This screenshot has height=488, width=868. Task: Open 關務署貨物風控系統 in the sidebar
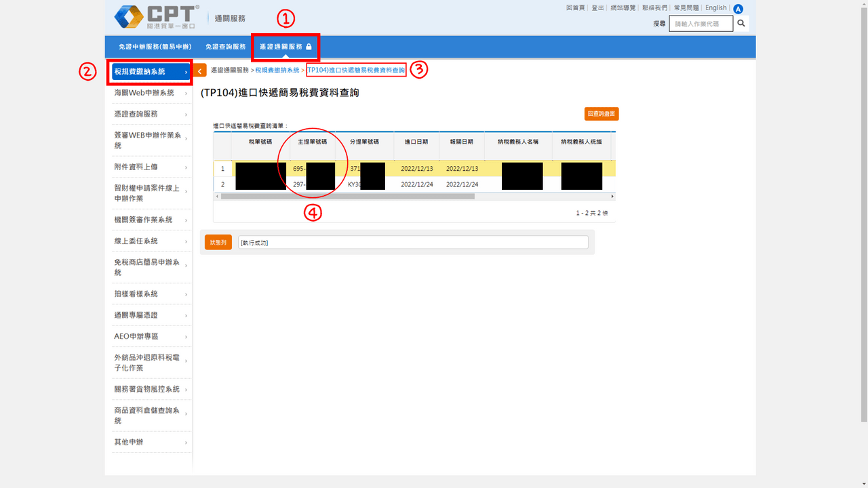tap(151, 389)
